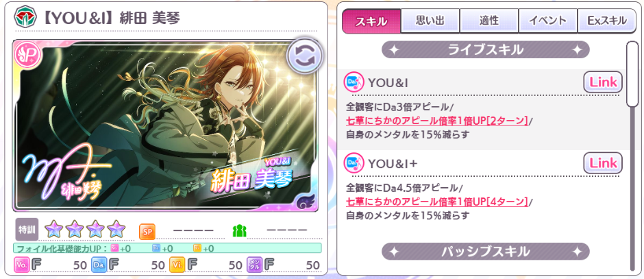
Task: Flip the card art with the rotate icon
Action: click(x=305, y=56)
